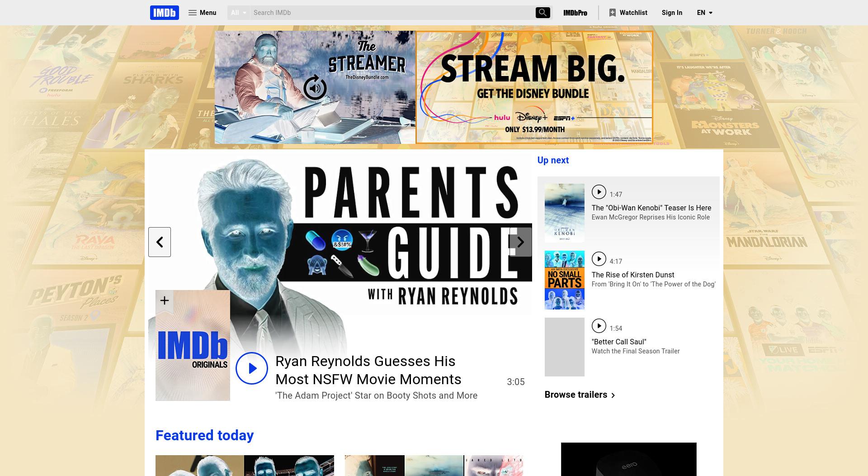
Task: Play Ryan Reynolds NSFW video
Action: pos(252,368)
